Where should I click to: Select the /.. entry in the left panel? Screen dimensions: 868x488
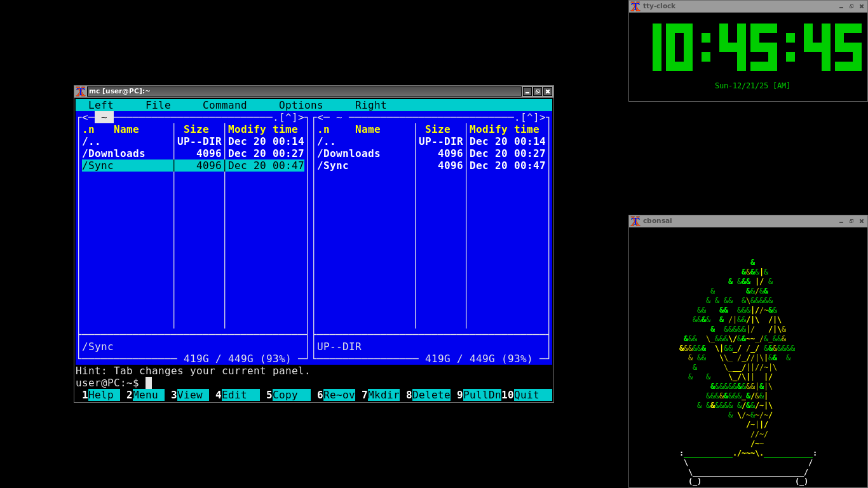pos(193,141)
